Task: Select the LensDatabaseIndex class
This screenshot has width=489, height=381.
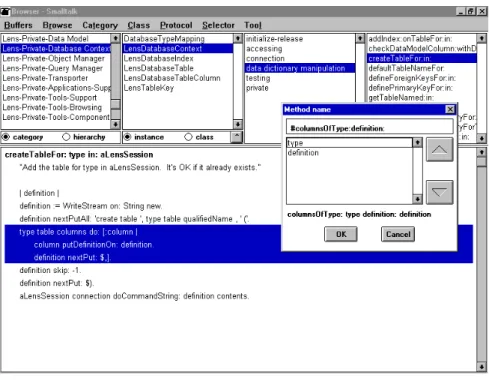Action: point(178,58)
